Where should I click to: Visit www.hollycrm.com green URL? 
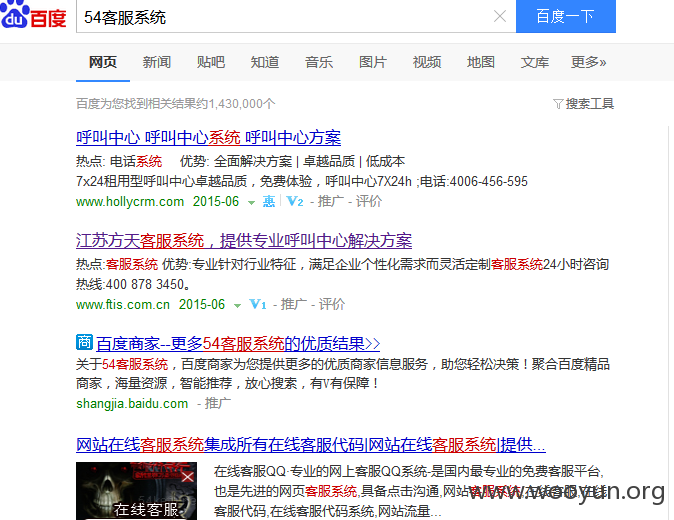(130, 202)
